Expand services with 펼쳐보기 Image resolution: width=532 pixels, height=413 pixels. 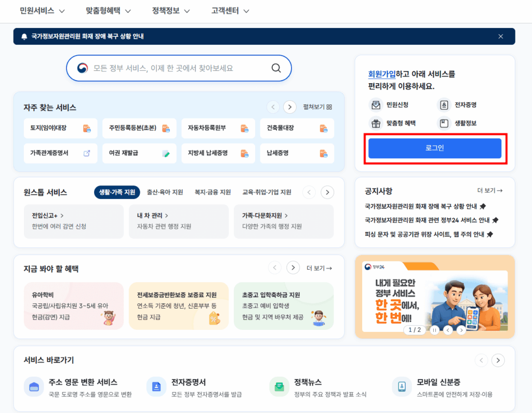[x=317, y=107]
